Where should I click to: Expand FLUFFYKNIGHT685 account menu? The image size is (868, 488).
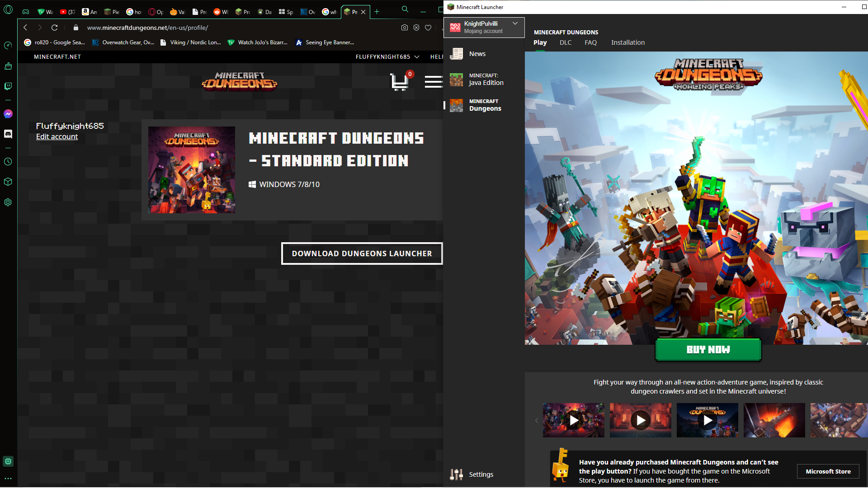387,57
